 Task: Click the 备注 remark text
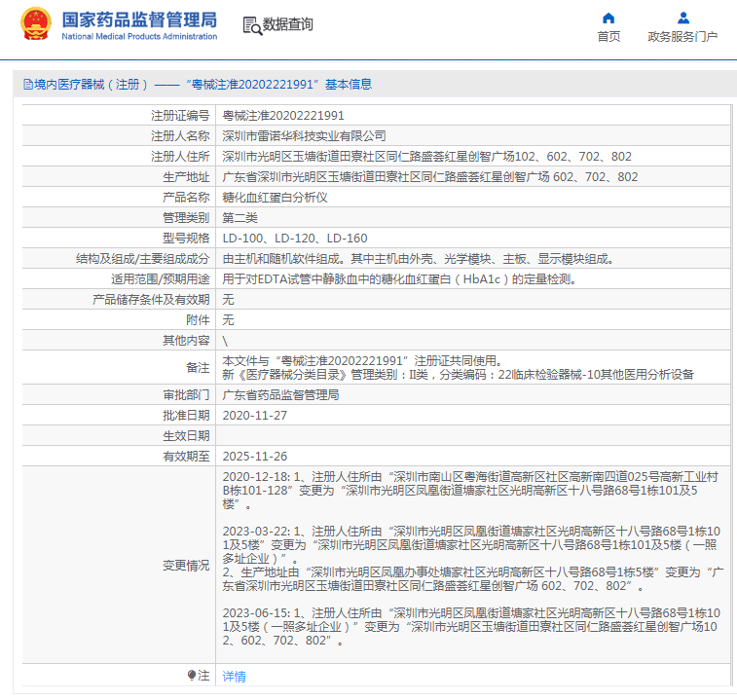point(459,368)
